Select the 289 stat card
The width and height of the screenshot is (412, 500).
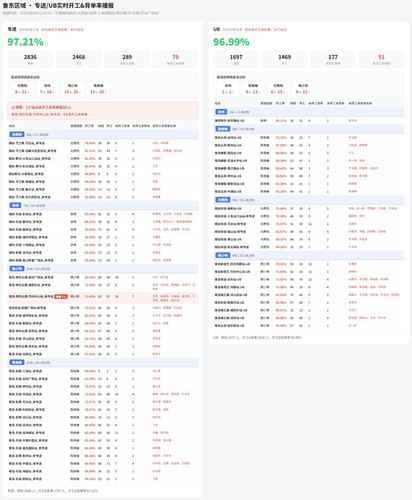(127, 59)
